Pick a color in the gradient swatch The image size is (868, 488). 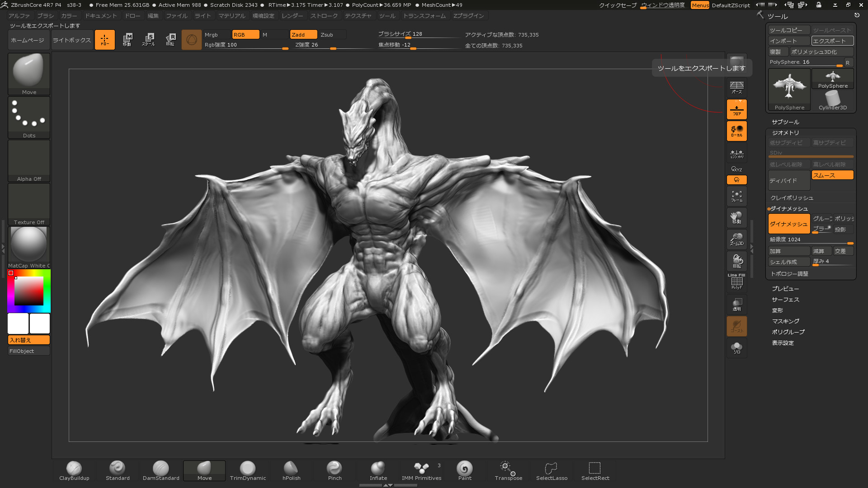tap(28, 291)
